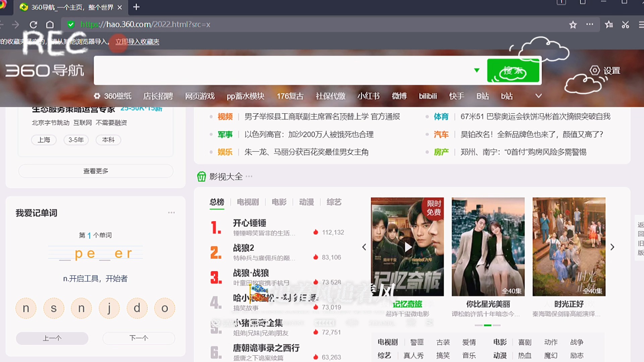Screen dimensions: 644x362
Task: Select the 综艺 ranking tab
Action: tap(334, 202)
